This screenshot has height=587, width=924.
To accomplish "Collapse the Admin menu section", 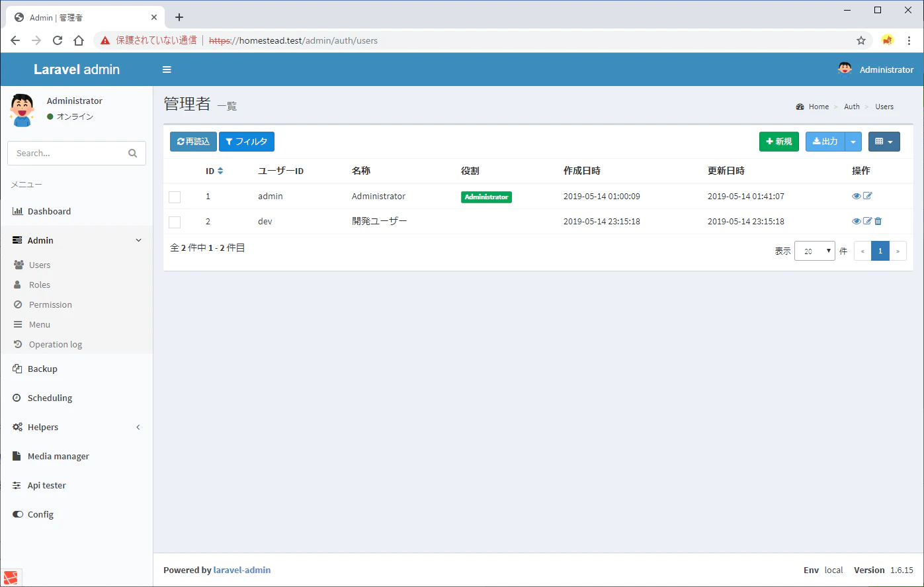I will [77, 240].
